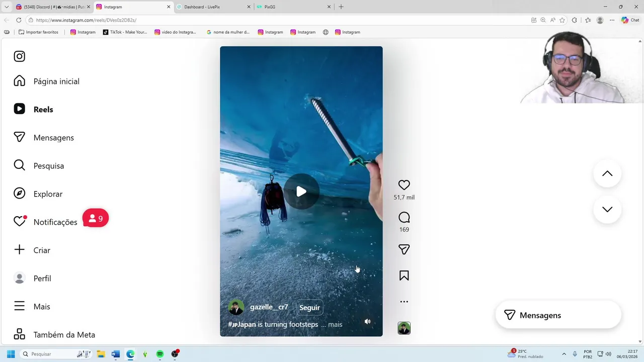The image size is (644, 362).
Task: Open Notificações in the sidebar
Action: 45,222
